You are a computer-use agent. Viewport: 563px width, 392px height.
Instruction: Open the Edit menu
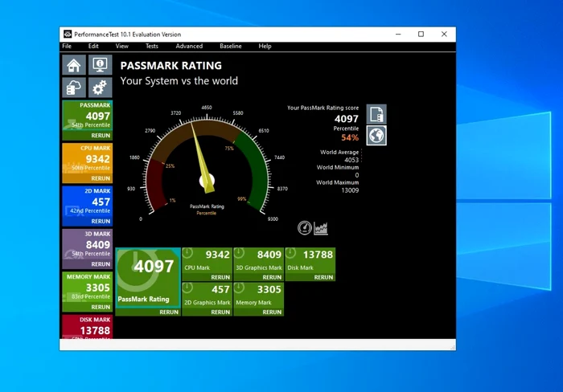[93, 46]
